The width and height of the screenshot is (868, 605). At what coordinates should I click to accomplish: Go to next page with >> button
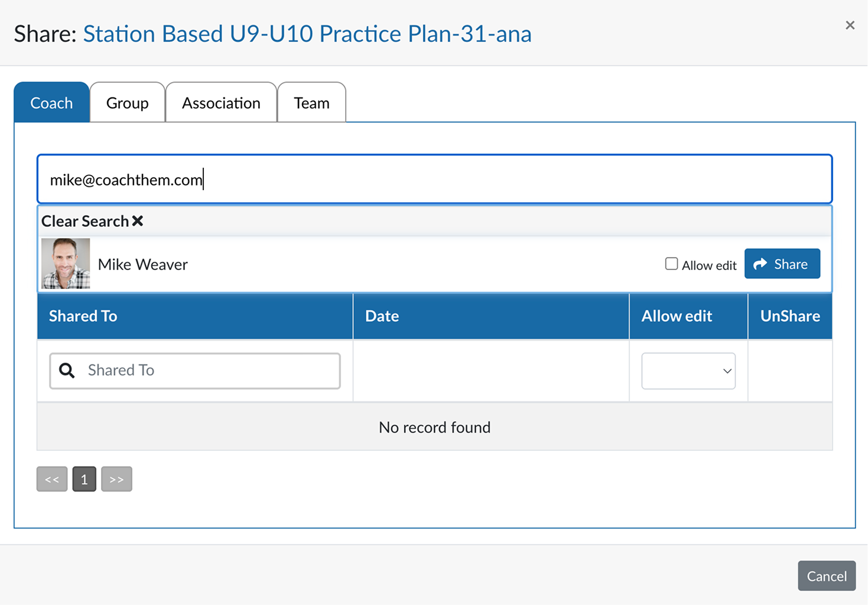[116, 479]
